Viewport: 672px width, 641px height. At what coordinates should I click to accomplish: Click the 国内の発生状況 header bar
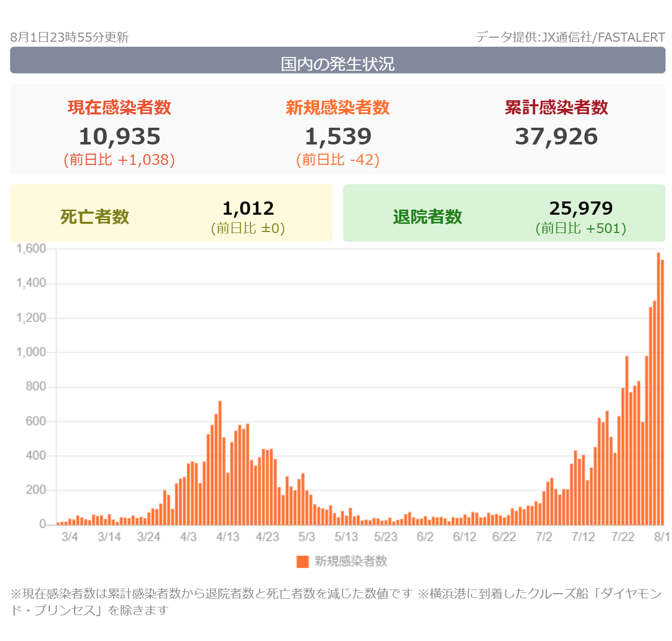[x=338, y=62]
